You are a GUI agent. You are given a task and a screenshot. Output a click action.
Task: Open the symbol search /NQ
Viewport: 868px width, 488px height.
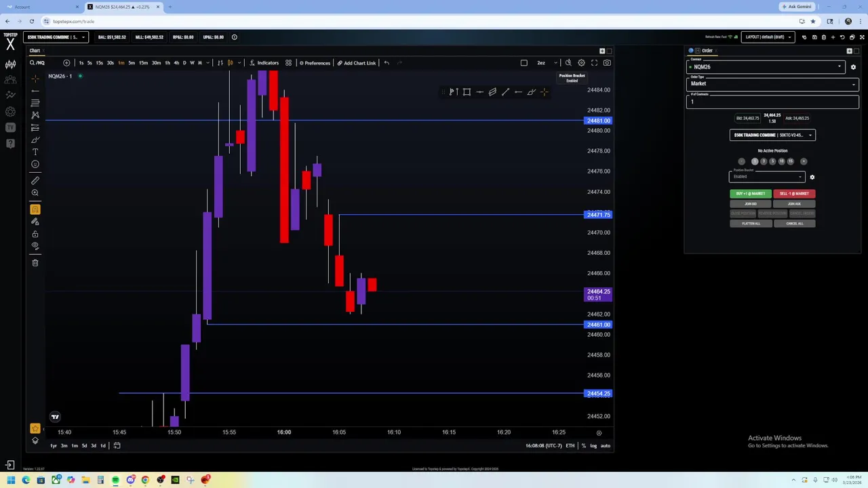[37, 63]
